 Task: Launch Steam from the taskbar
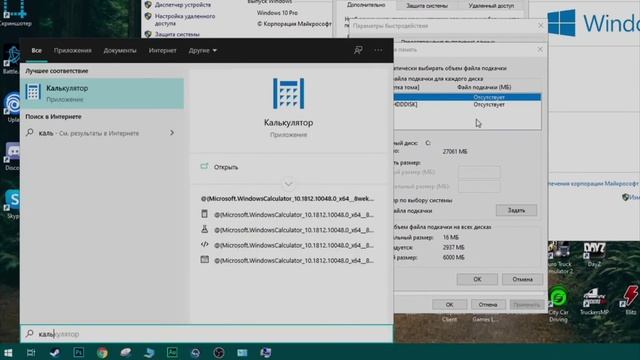coord(55,353)
